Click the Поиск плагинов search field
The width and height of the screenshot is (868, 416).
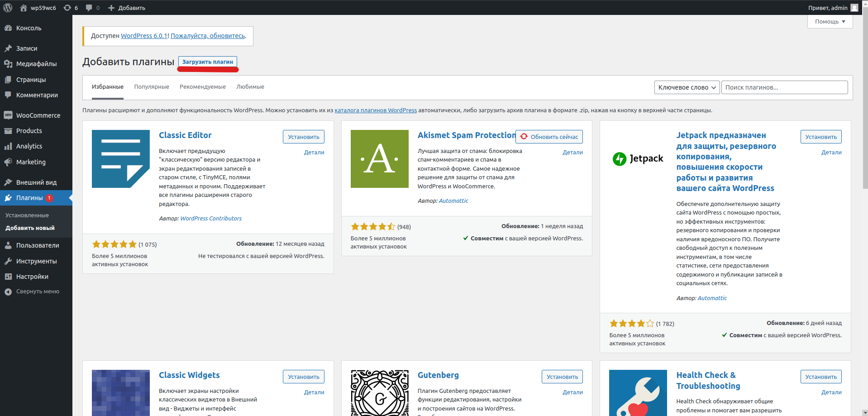[784, 87]
